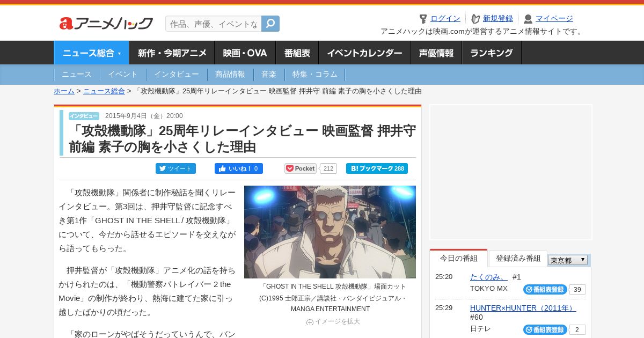The height and width of the screenshot is (338, 644).
Task: Go to 新作・今期アニメ menu
Action: click(x=172, y=53)
